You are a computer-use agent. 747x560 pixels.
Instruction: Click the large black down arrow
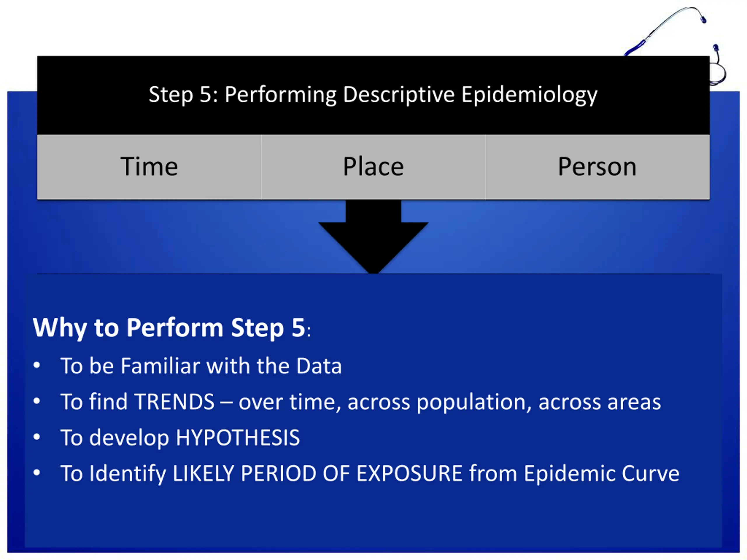(x=373, y=237)
